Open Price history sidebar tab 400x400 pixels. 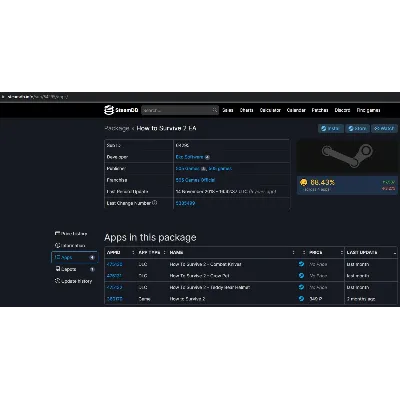[x=71, y=234]
